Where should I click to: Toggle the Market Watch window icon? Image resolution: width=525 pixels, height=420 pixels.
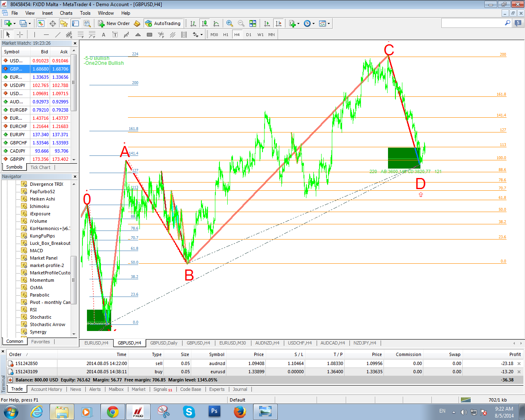(41, 23)
